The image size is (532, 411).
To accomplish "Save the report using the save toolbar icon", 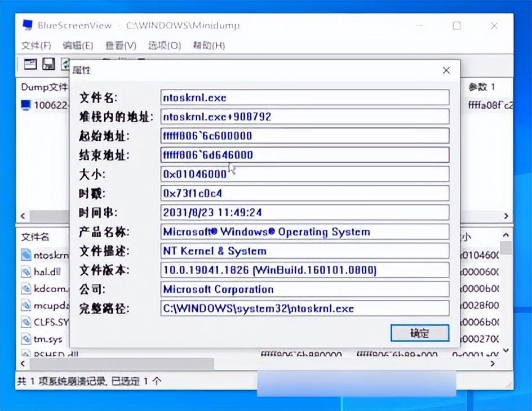I will coord(48,64).
